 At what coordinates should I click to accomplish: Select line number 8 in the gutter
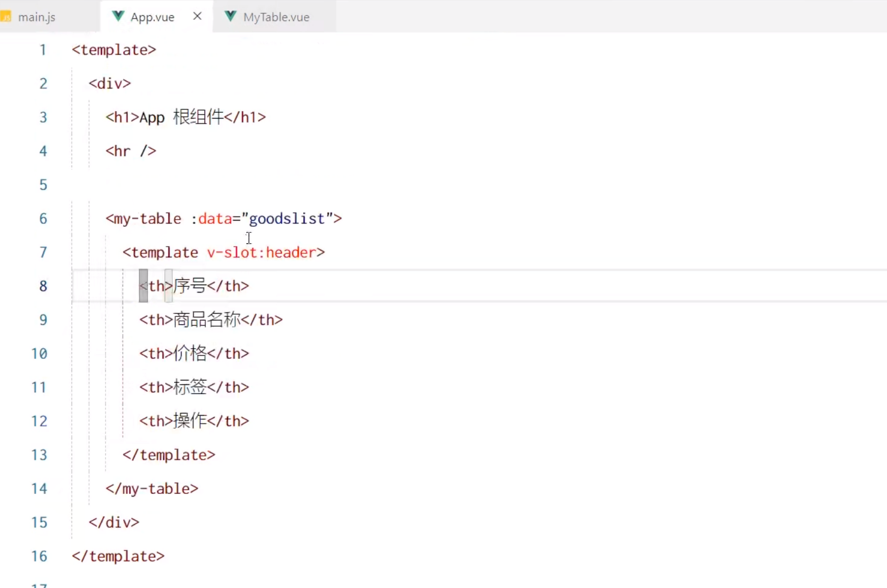[x=43, y=286]
